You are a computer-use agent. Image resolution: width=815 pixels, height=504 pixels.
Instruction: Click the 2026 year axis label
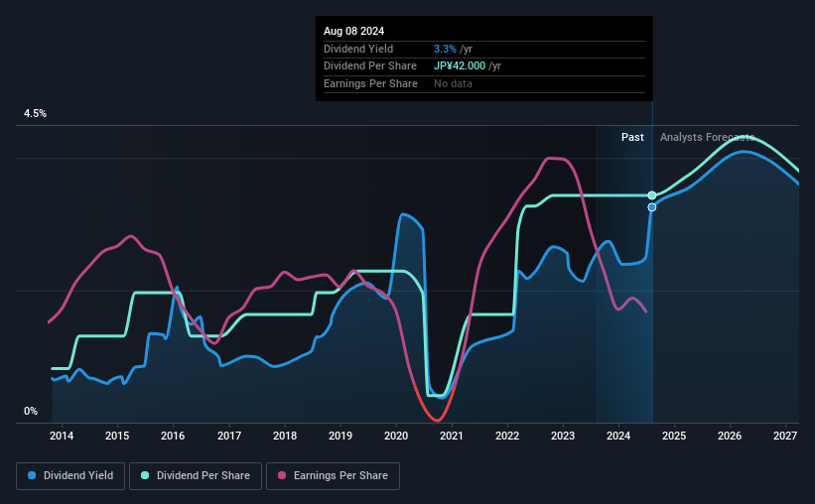[x=730, y=436]
